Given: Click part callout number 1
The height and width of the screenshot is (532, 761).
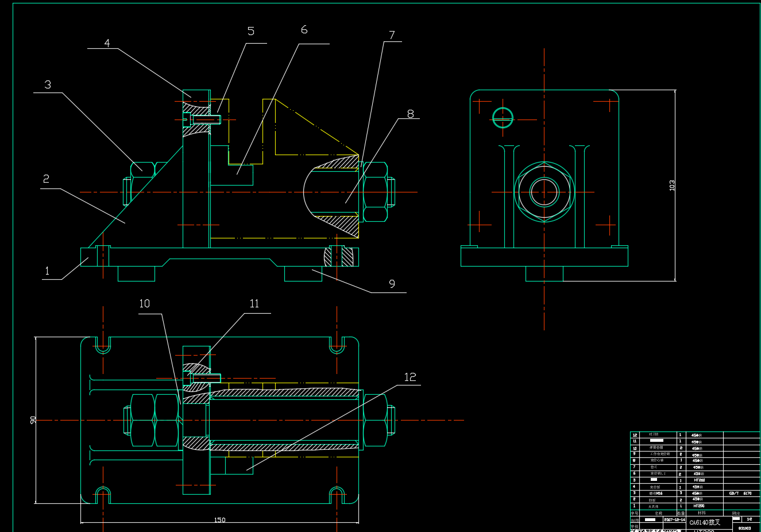Looking at the screenshot, I should tap(47, 271).
